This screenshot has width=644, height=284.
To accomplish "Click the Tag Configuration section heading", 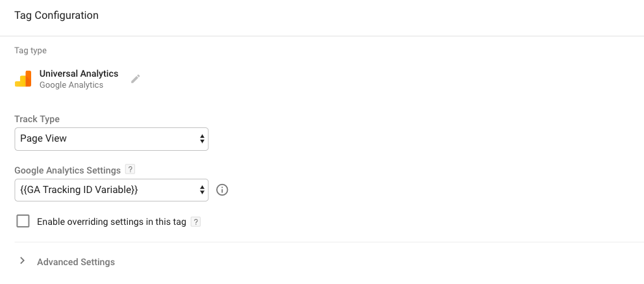I will tap(56, 16).
